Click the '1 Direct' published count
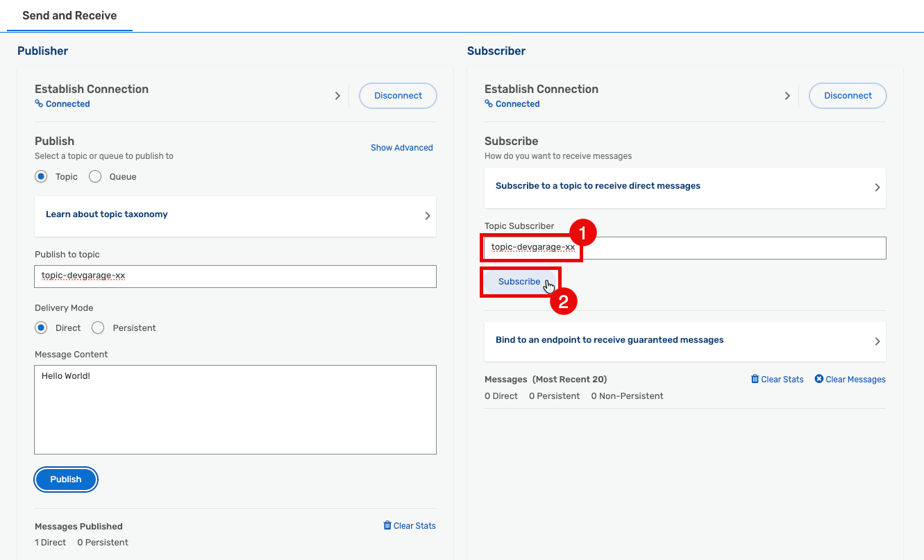Viewport: 924px width, 560px height. click(51, 543)
